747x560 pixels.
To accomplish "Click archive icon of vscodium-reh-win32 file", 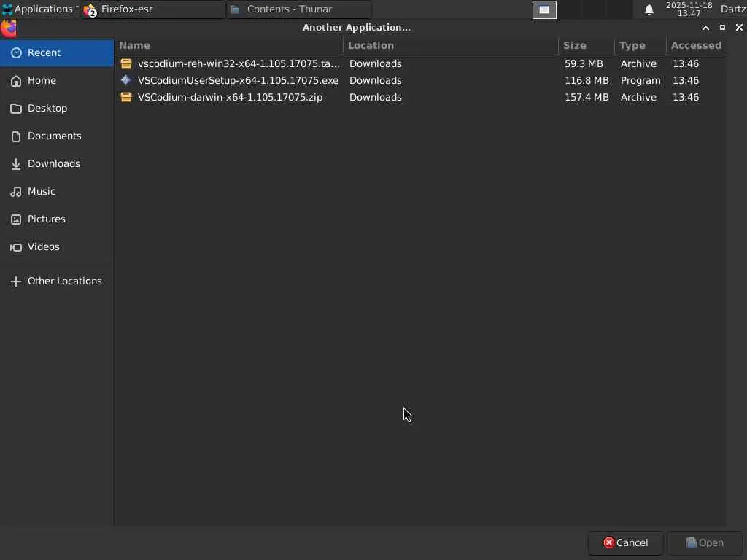I will click(x=125, y=63).
